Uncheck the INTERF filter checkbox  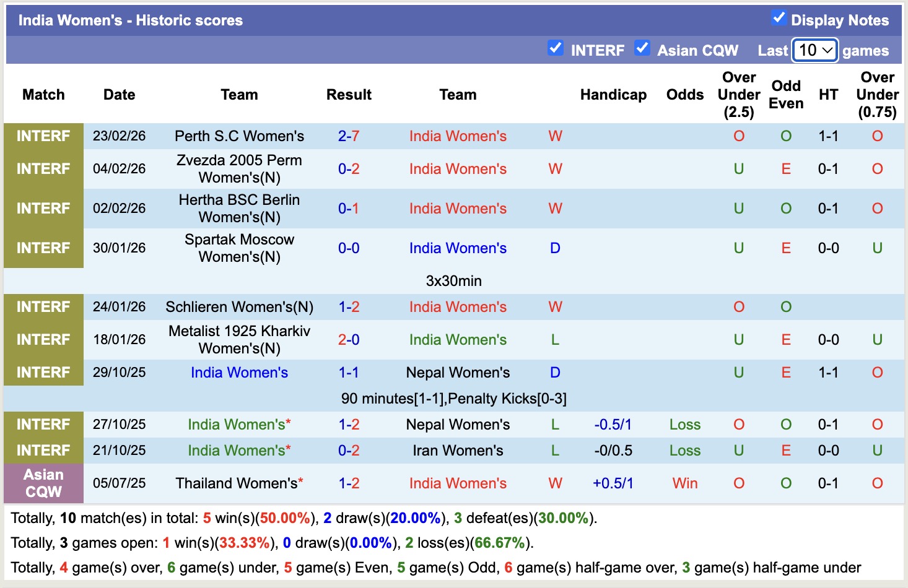(555, 48)
